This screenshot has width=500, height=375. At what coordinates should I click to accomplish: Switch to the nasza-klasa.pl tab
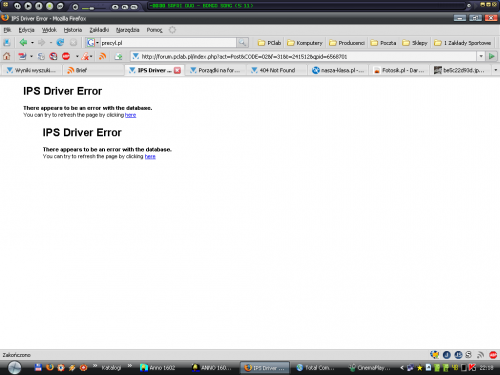tap(338, 70)
